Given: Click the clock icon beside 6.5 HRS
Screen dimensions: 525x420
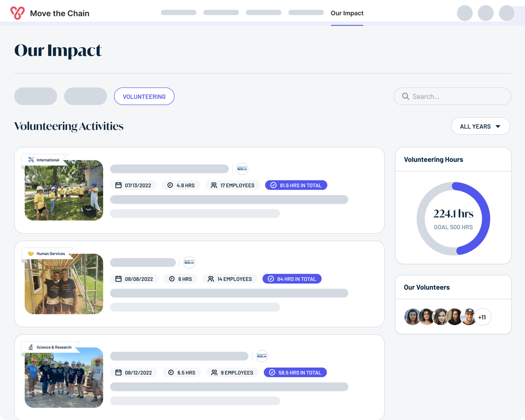Looking at the screenshot, I should (171, 372).
